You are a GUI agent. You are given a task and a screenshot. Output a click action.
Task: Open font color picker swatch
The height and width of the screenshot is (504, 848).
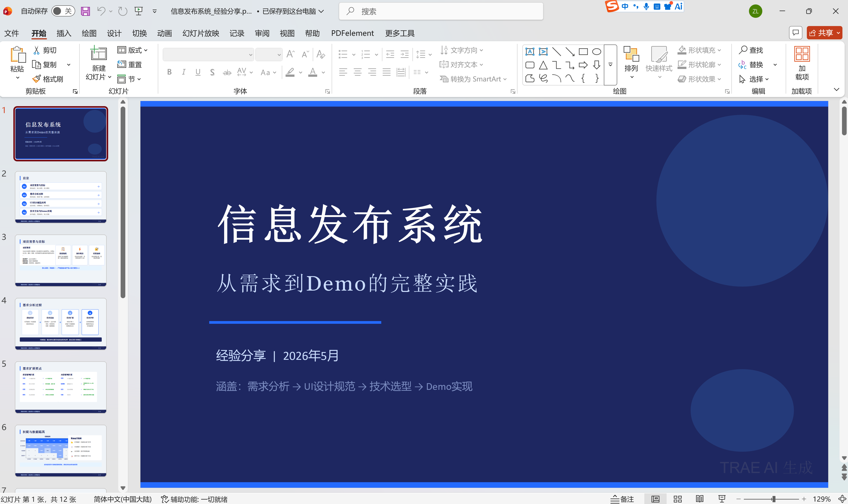click(312, 72)
